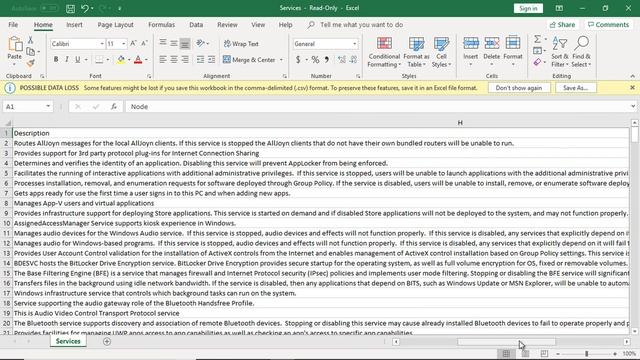Select the Services sheet tab
Screen dimensions: 640x360
click(68, 341)
